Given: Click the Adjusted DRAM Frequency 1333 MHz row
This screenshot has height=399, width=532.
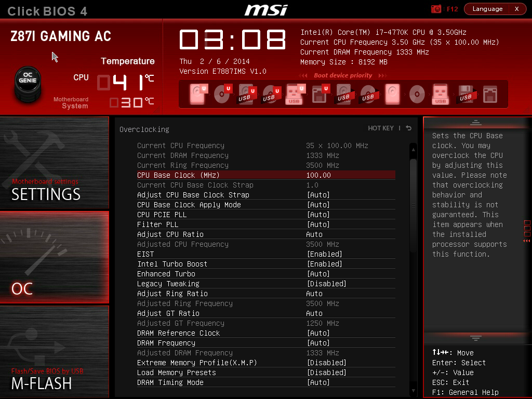Looking at the screenshot, I should pyautogui.click(x=266, y=353).
